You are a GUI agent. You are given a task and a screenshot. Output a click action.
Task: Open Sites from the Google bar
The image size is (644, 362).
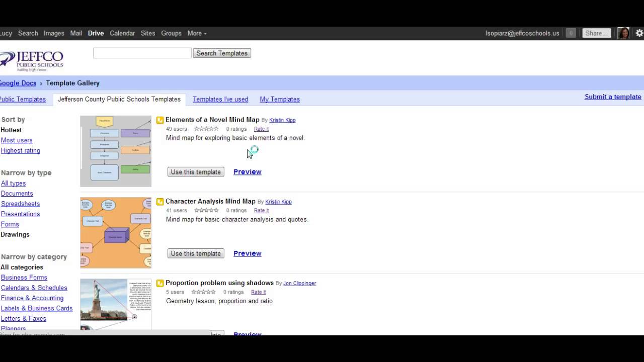point(148,33)
